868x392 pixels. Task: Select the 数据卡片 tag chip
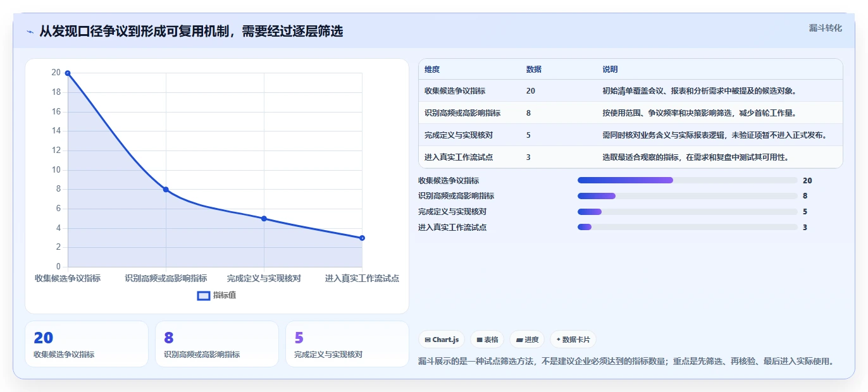573,340
